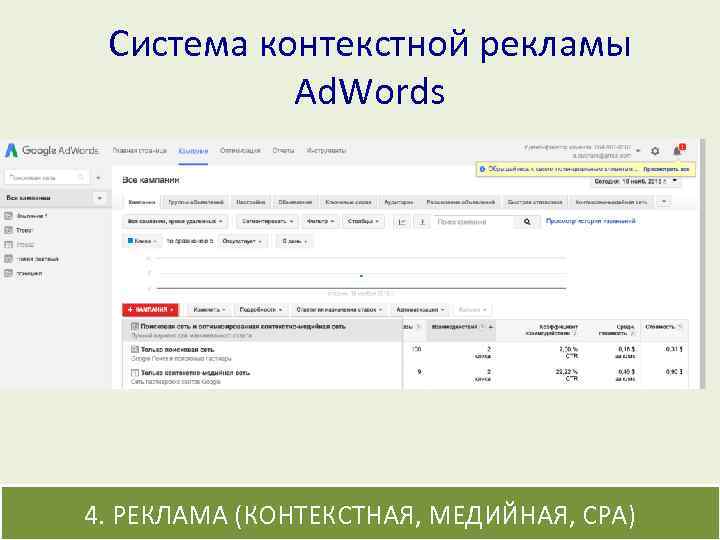Click the red '+ КАМПАНИЯ' button
720x540 pixels.
151,310
